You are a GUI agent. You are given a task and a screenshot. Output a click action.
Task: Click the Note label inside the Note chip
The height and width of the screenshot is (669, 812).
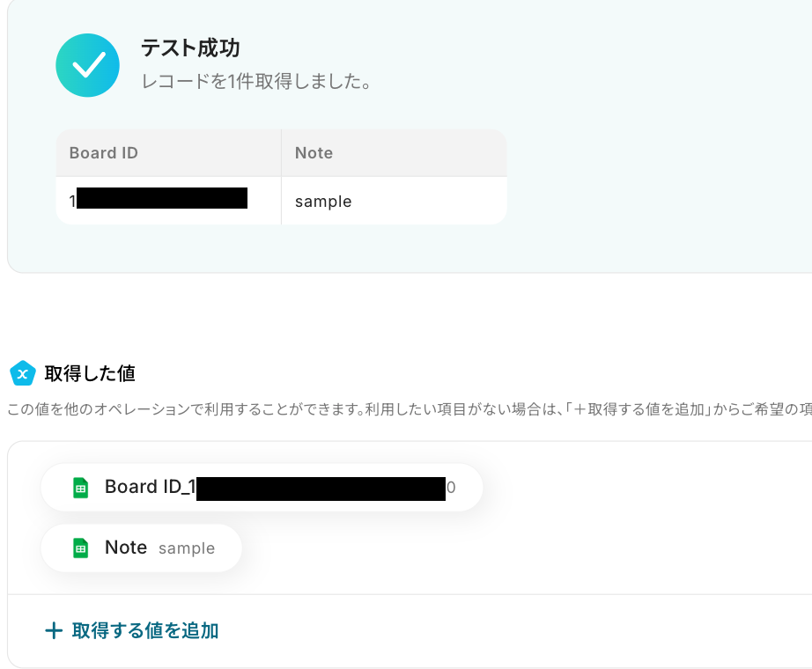126,548
